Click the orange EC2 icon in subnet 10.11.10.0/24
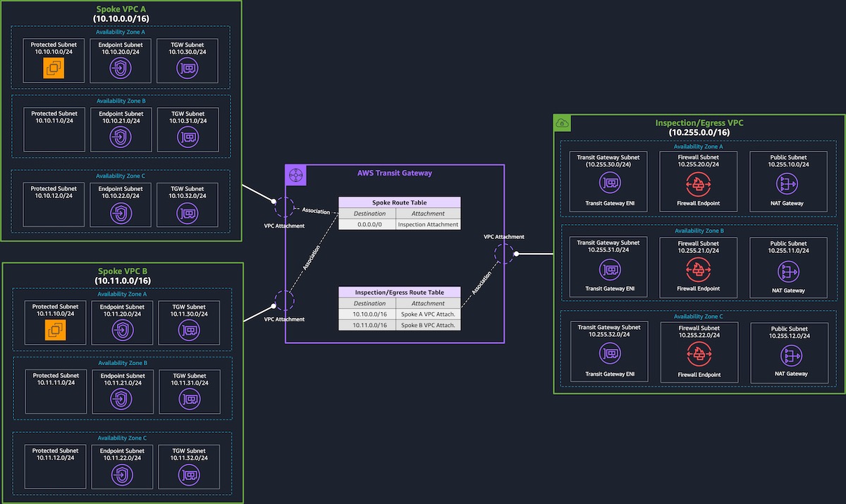Image resolution: width=846 pixels, height=504 pixels. pos(54,330)
